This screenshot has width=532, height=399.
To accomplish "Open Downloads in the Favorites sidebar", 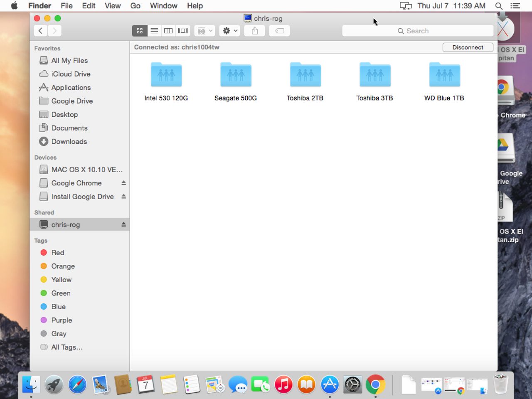I will (69, 142).
